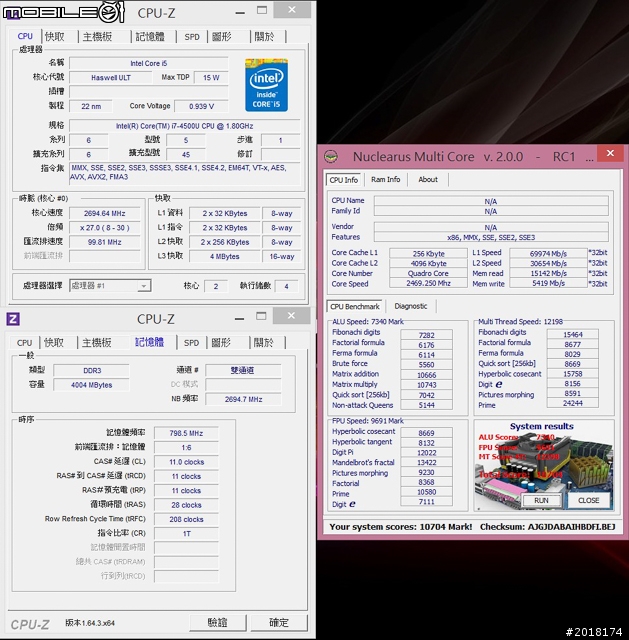
Task: Maximize the lower CPU-Z window
Action: [x=261, y=316]
